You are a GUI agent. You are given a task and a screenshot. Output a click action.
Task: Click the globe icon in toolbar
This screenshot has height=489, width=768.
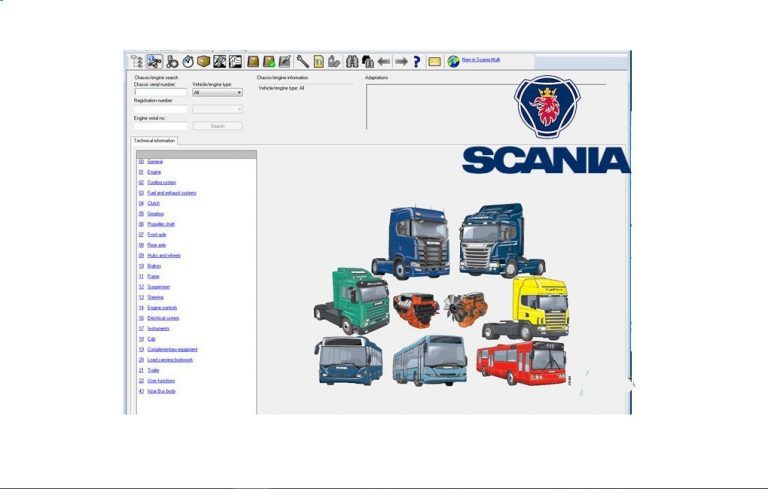pyautogui.click(x=454, y=62)
